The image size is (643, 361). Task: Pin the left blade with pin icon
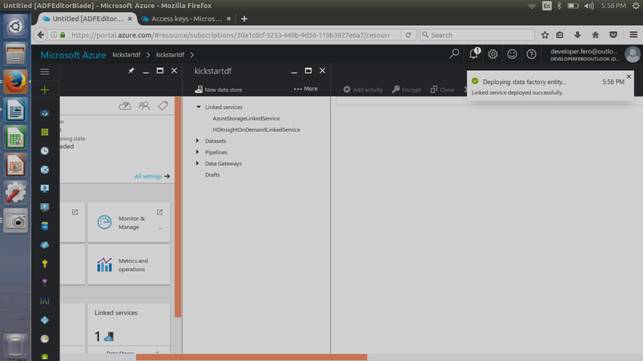click(131, 71)
